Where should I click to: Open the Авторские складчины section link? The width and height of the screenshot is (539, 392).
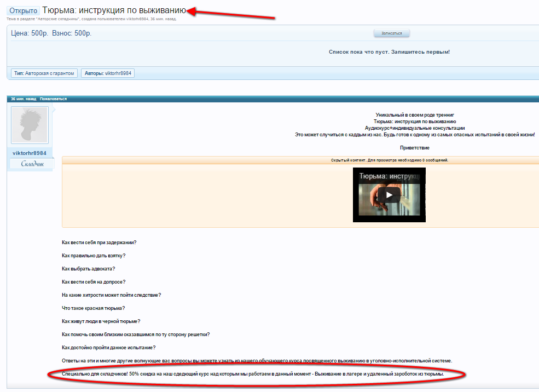[57, 19]
